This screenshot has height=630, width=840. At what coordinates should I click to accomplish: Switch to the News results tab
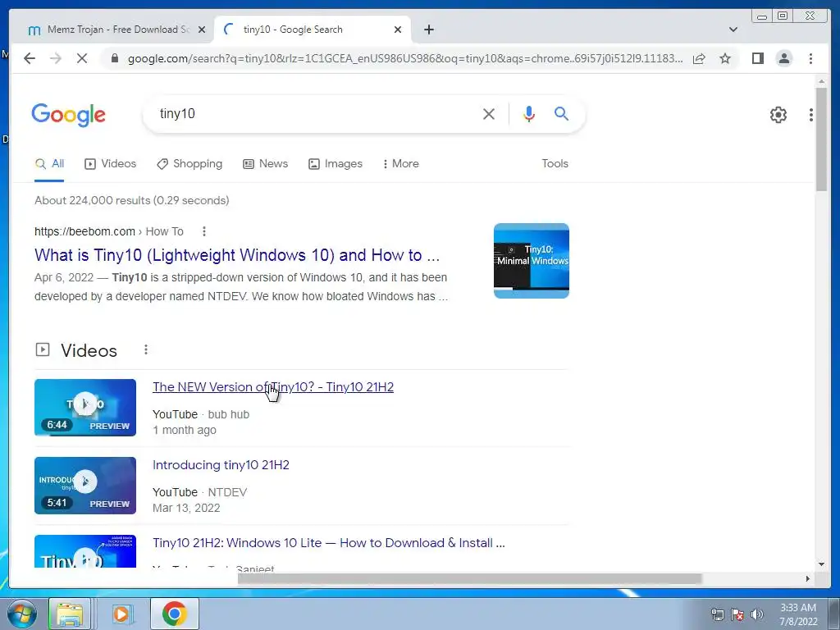[265, 164]
